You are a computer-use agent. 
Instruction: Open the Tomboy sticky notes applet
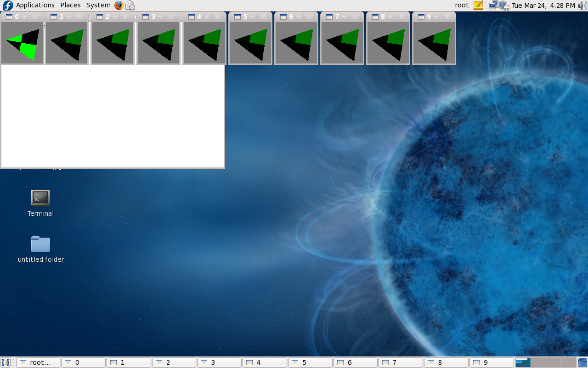[478, 5]
